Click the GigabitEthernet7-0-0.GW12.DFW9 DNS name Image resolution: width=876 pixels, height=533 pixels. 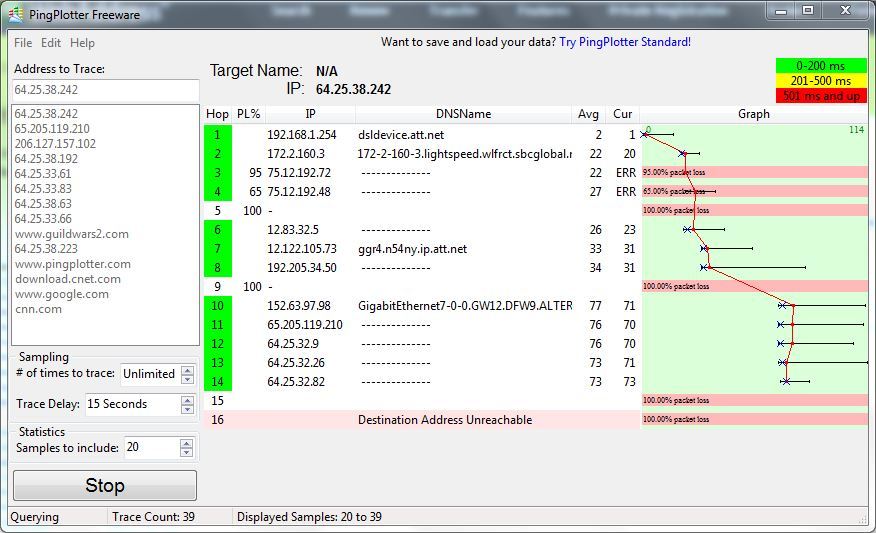465,306
